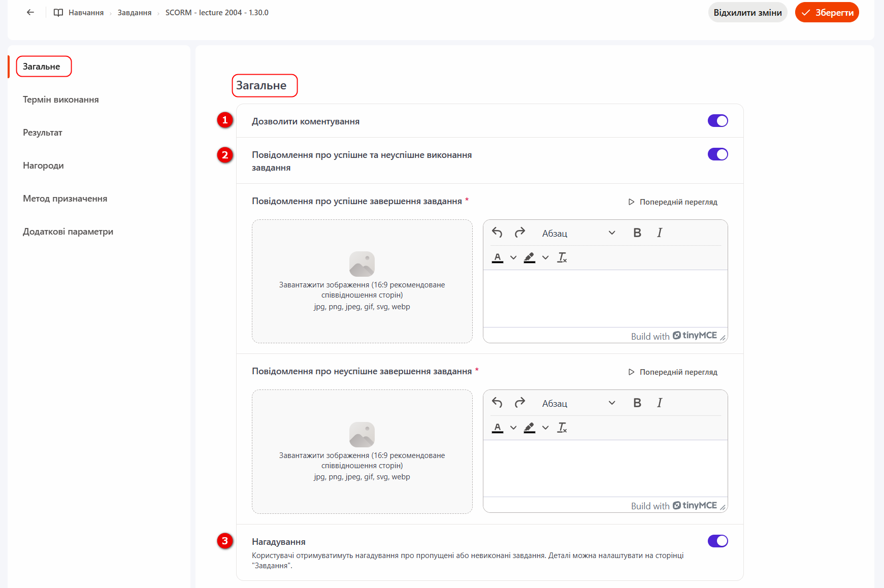Click Відхилити зміни button
884x588 pixels.
(747, 13)
